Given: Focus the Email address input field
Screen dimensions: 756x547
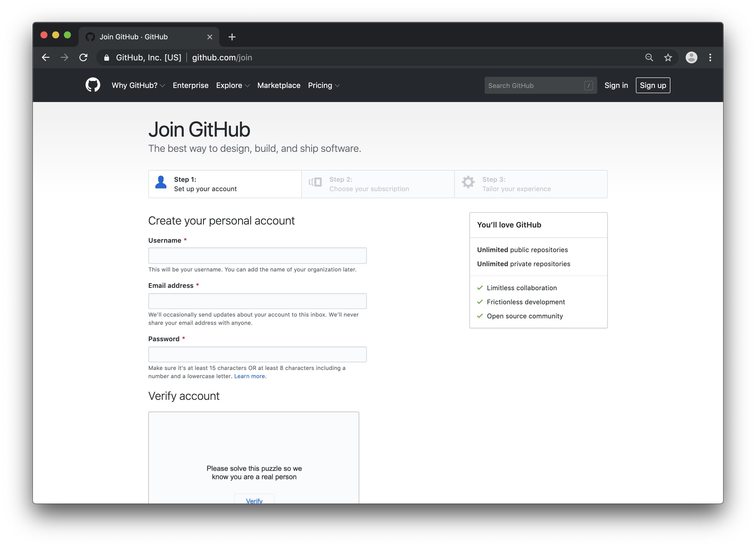Looking at the screenshot, I should click(x=257, y=301).
